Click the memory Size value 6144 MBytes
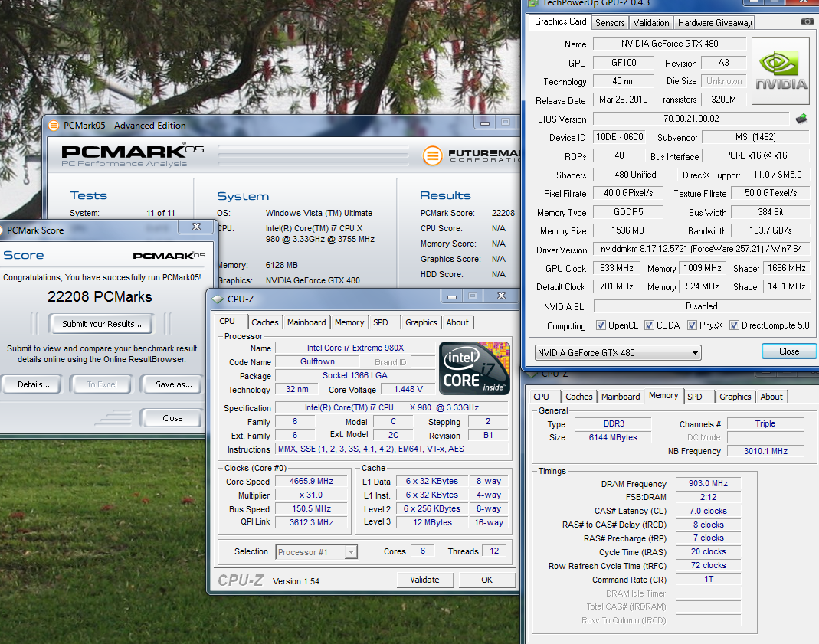This screenshot has width=819, height=644. (613, 437)
